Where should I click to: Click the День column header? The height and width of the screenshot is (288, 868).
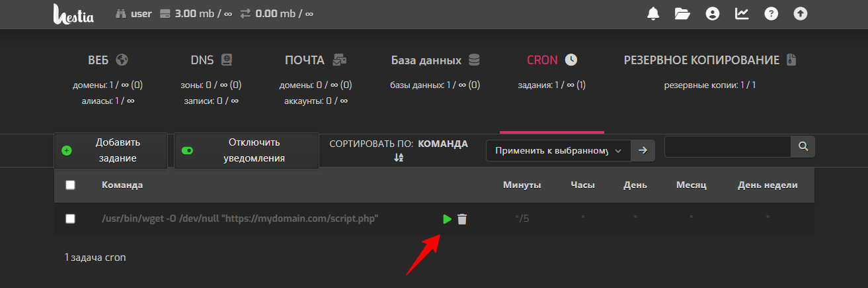tap(635, 185)
